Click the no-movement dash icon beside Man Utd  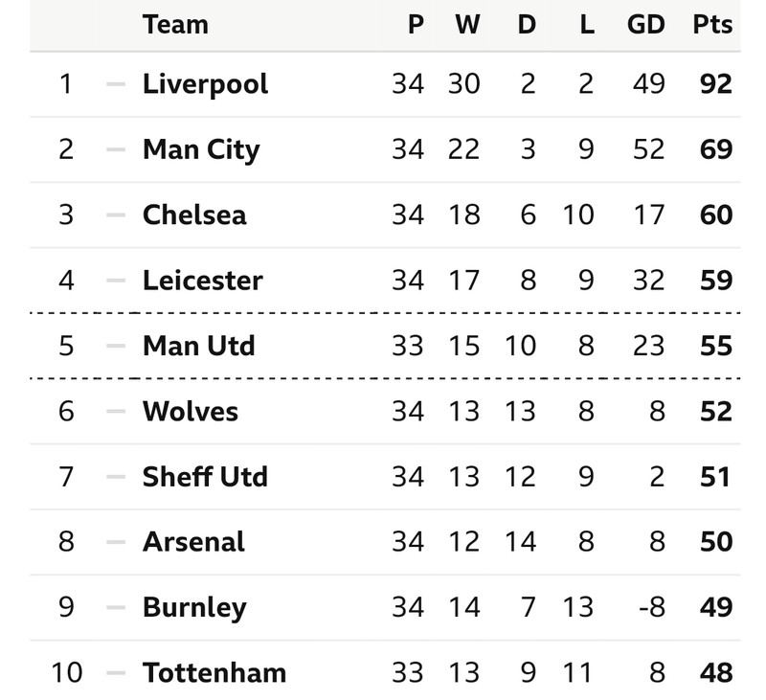tap(116, 346)
